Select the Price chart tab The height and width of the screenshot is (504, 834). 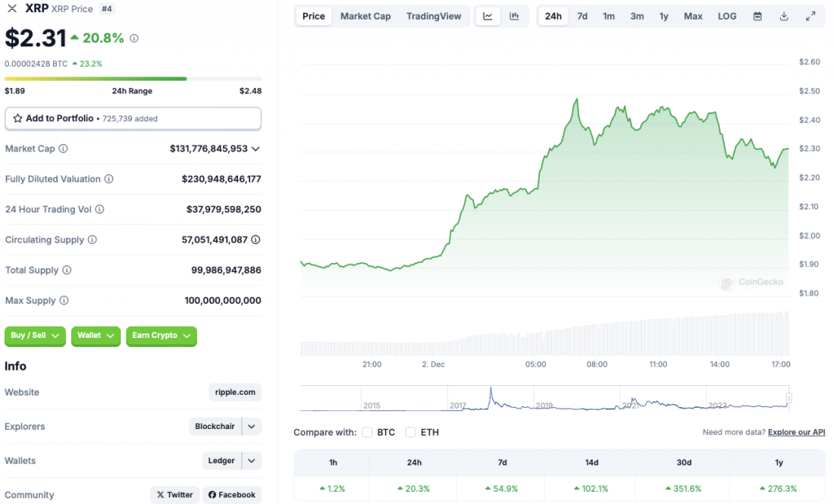point(314,16)
